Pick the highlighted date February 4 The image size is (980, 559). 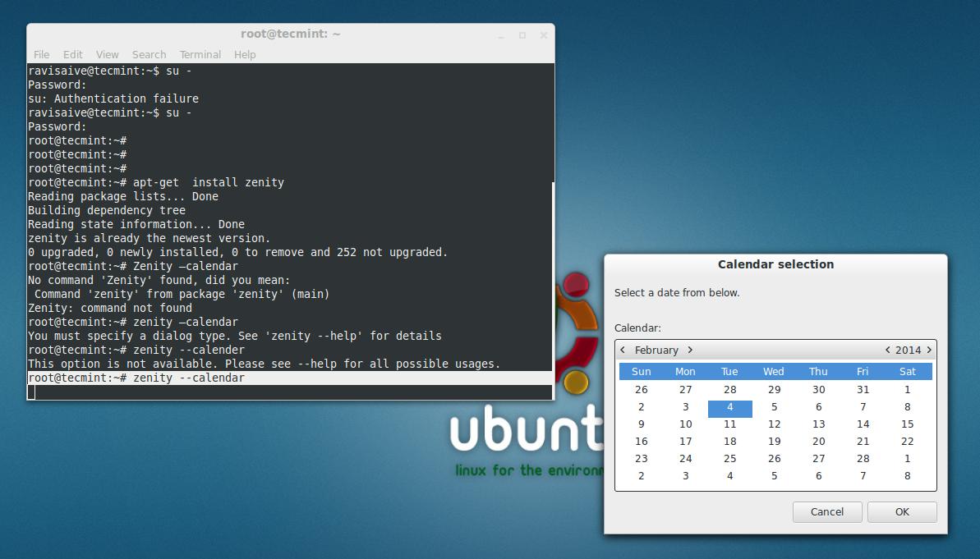pyautogui.click(x=729, y=407)
